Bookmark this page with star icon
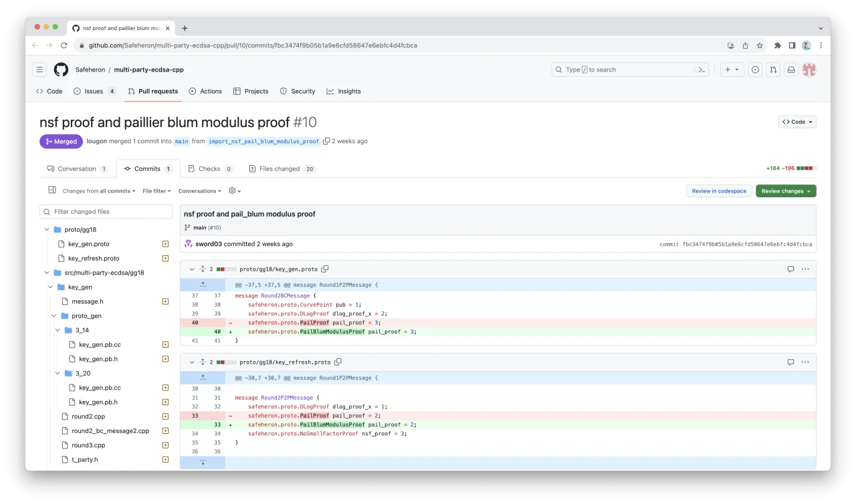This screenshot has height=504, width=856. pyautogui.click(x=760, y=45)
